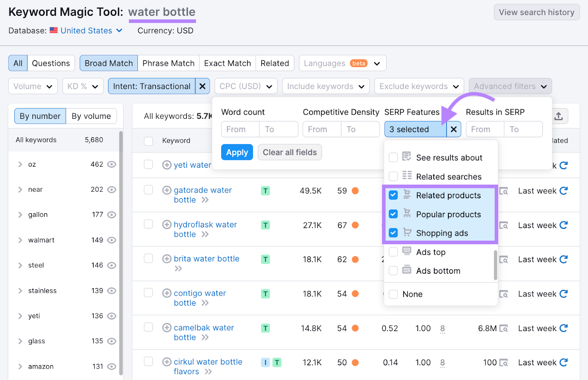Viewport: 588px width, 380px height.
Task: Open SERP preview for camelbak water bottle
Action: point(503,328)
